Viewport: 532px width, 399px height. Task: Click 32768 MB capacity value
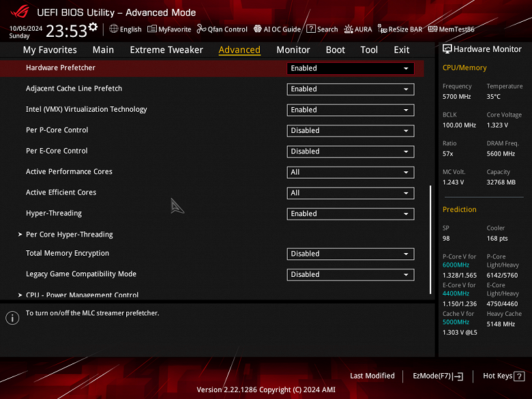(x=501, y=183)
